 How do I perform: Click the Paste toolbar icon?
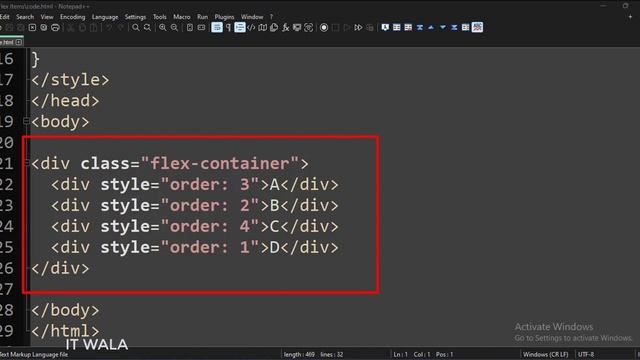click(x=93, y=27)
